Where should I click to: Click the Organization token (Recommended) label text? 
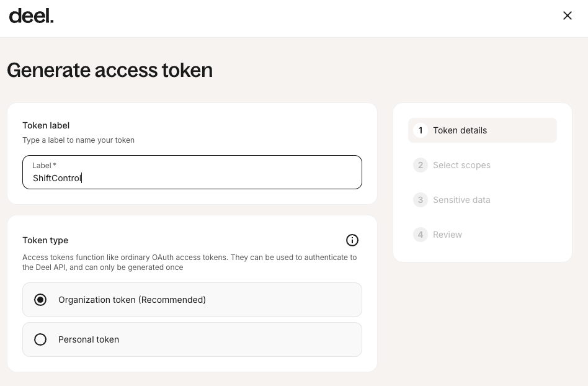(x=132, y=300)
